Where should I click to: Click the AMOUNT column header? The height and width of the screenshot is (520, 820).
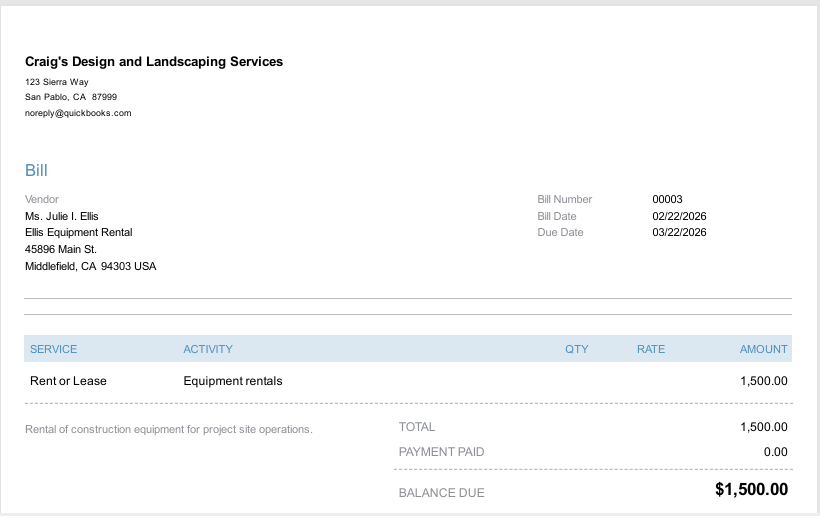(763, 349)
